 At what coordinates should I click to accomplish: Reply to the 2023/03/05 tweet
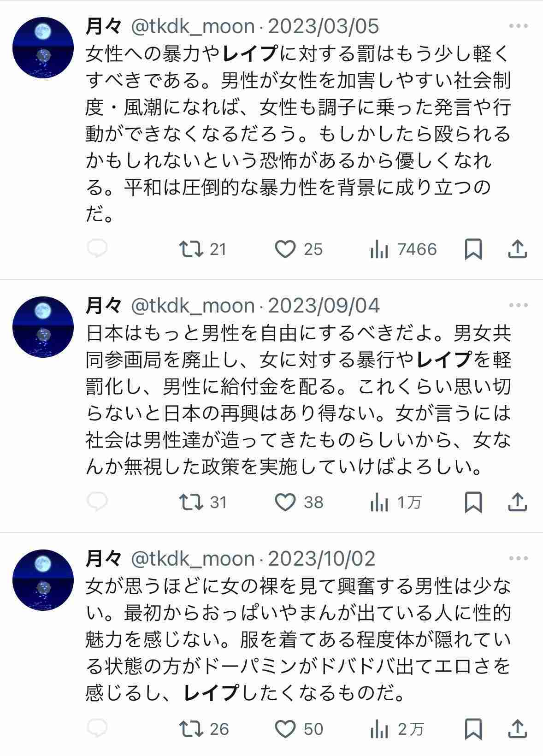click(97, 248)
